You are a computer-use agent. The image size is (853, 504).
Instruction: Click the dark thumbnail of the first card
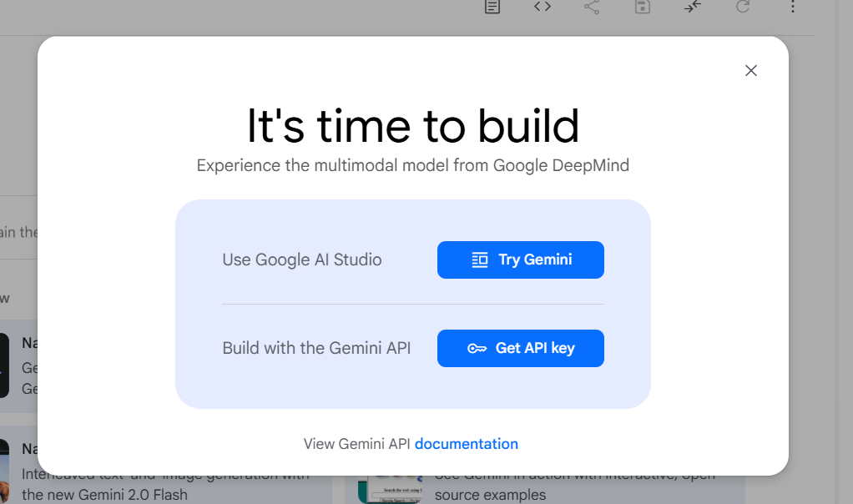4,365
